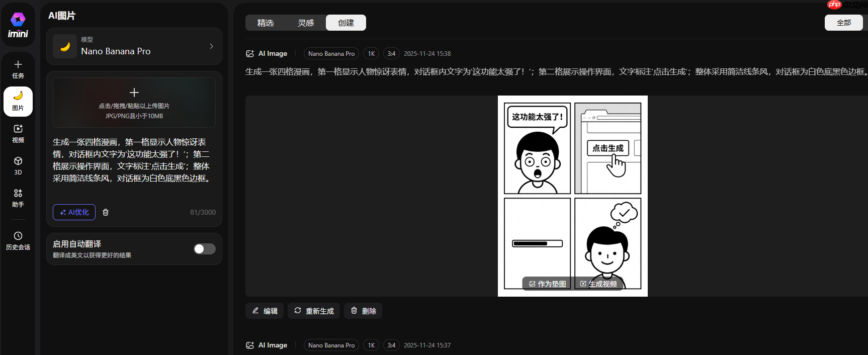The width and height of the screenshot is (868, 355).
Task: Click the 删除 delete button
Action: pyautogui.click(x=363, y=311)
